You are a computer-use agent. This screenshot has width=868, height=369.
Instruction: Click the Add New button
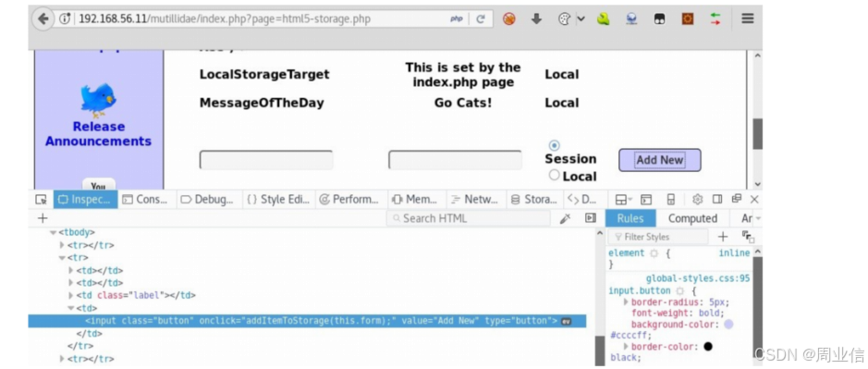pyautogui.click(x=660, y=160)
